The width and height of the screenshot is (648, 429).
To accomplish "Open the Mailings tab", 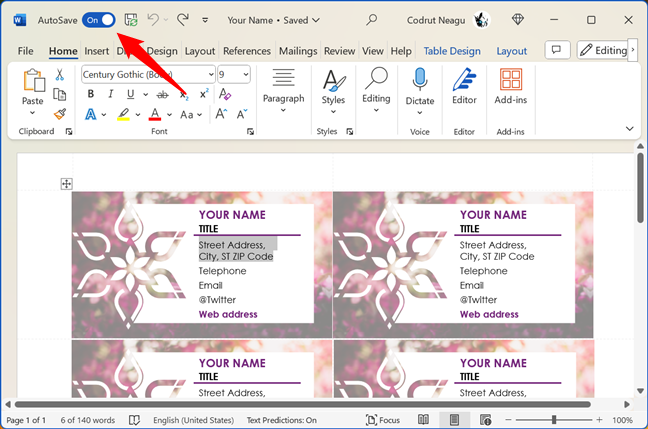I will click(298, 51).
